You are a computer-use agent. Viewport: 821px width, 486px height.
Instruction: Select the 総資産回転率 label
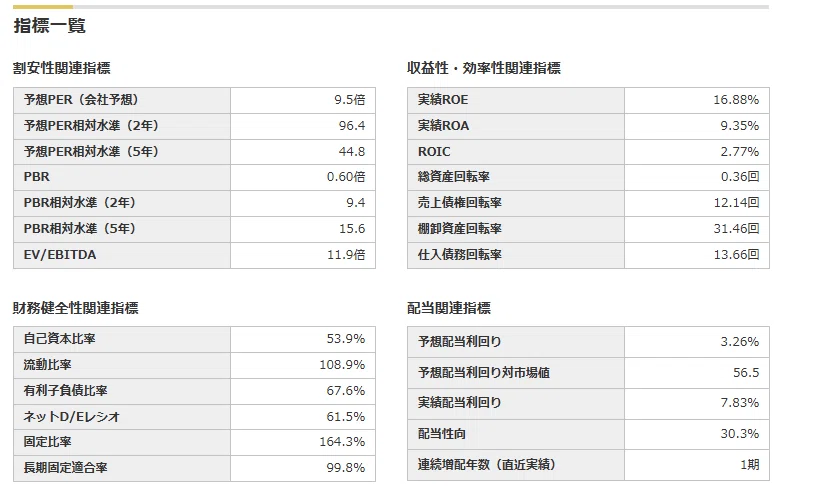[453, 177]
